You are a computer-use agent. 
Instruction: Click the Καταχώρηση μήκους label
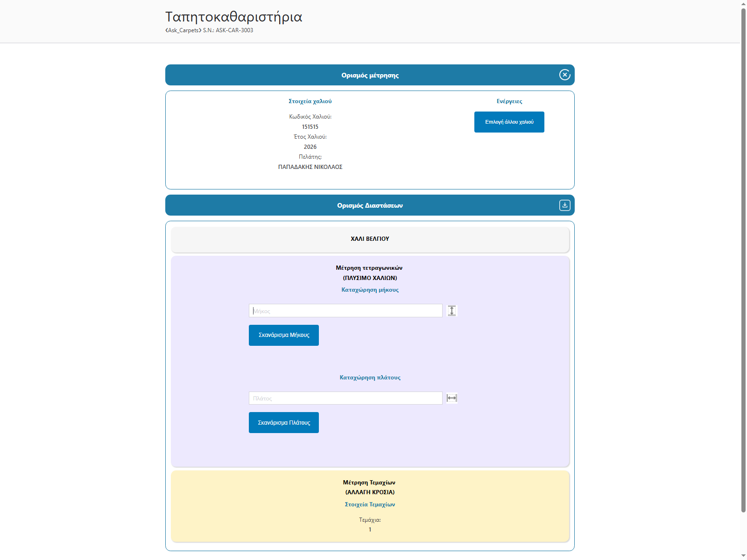370,290
